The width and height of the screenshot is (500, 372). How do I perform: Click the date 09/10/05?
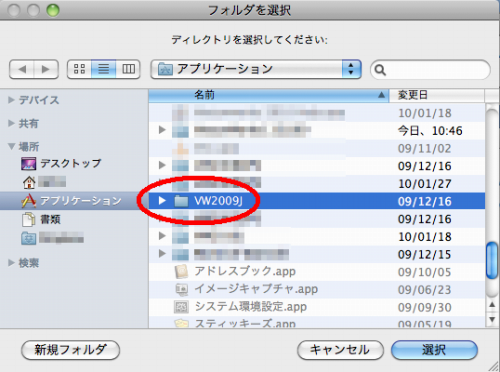[425, 272]
